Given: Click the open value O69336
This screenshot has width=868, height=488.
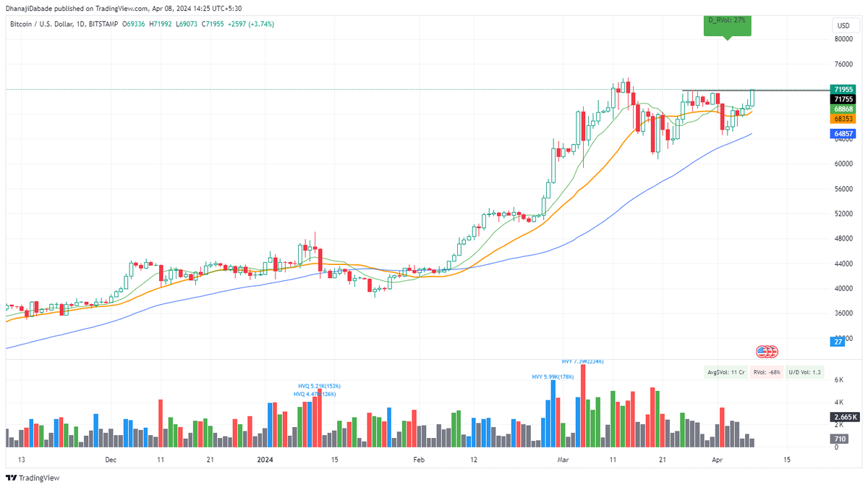Looking at the screenshot, I should tap(135, 25).
